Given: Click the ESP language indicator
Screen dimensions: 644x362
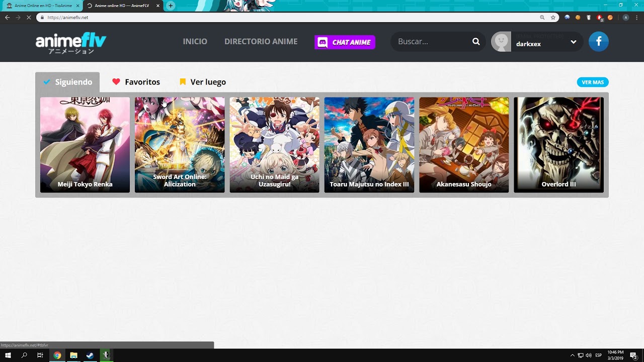Looking at the screenshot, I should coord(599,355).
